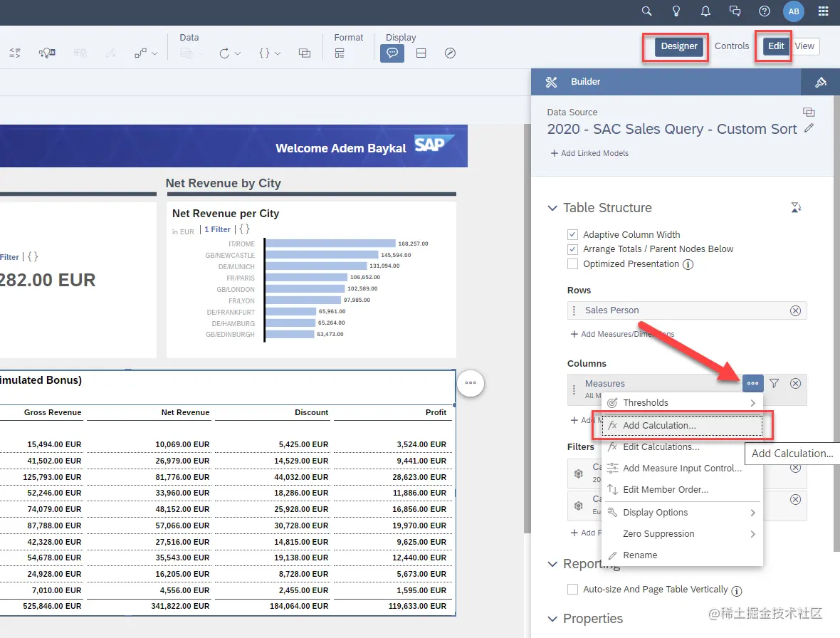Click the refresh data icon
840x638 pixels.
[224, 53]
